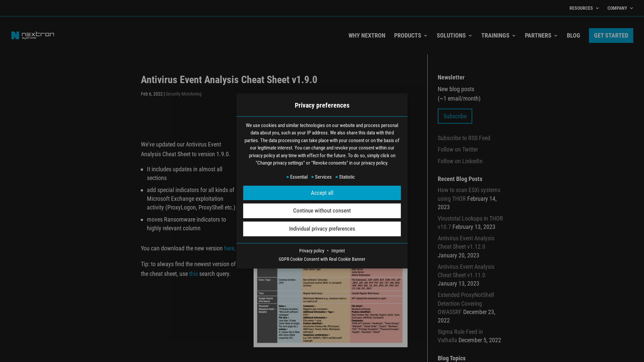Open the WHY NEXTRON page
The height and width of the screenshot is (362, 644).
[x=367, y=36]
